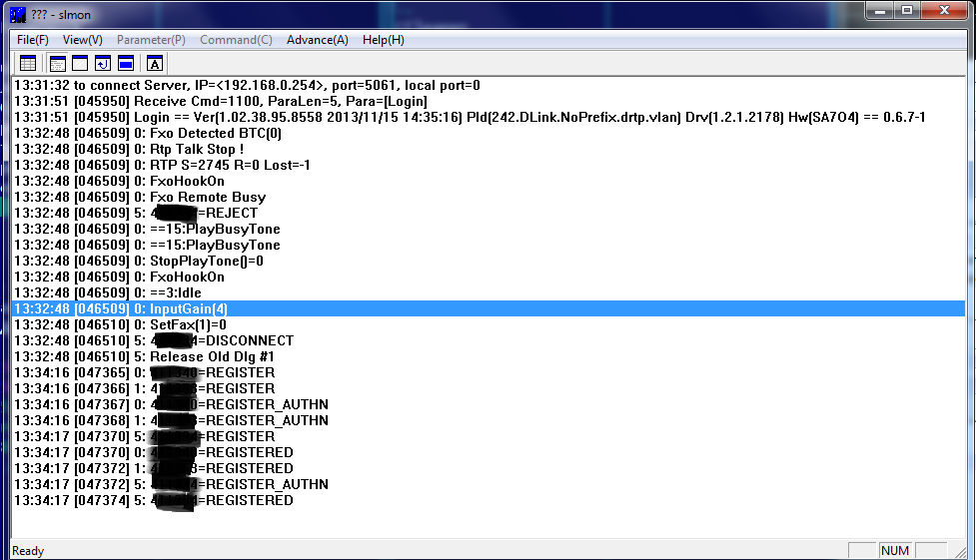Click the Ready status bar text
976x560 pixels.
coord(28,551)
